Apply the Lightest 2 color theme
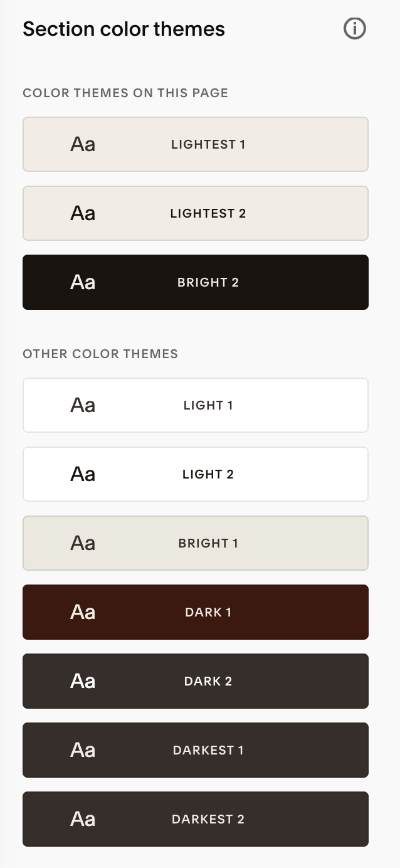 (x=196, y=213)
